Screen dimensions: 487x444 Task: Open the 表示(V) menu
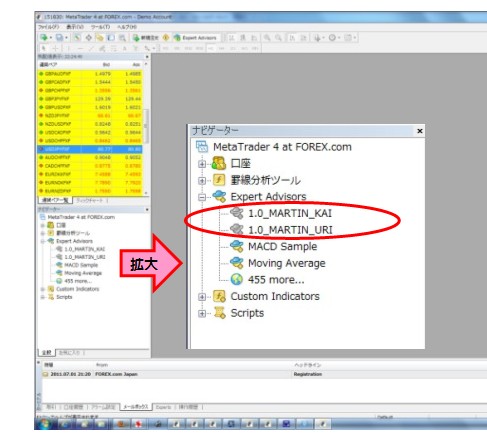(75, 27)
